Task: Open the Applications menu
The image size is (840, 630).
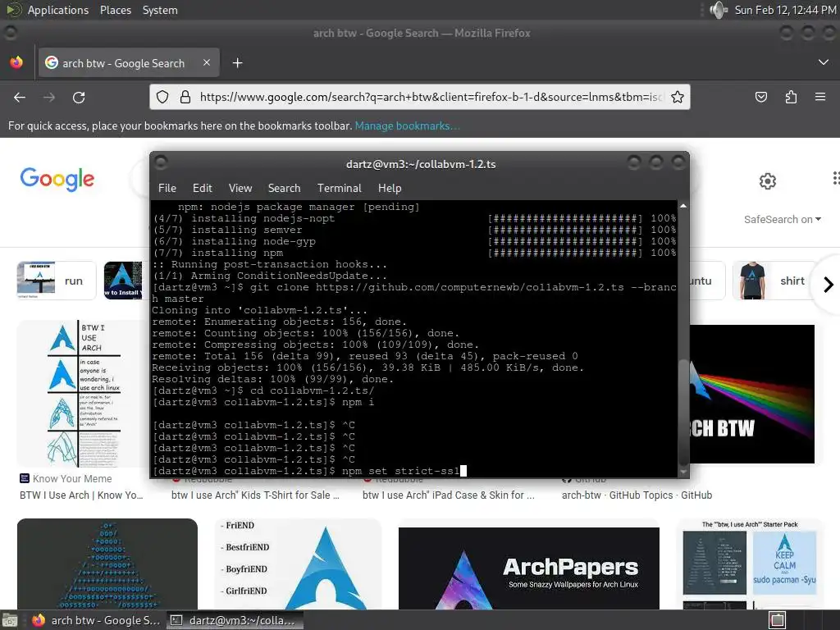Action: pos(58,10)
